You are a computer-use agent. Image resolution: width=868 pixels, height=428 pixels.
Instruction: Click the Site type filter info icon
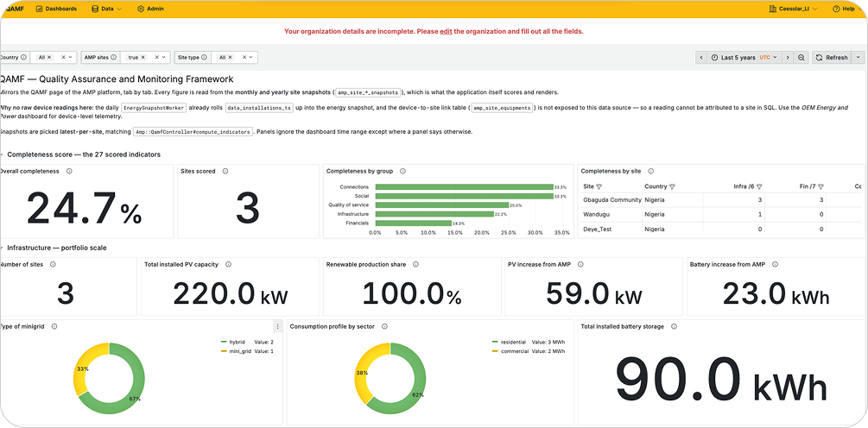[x=204, y=58]
